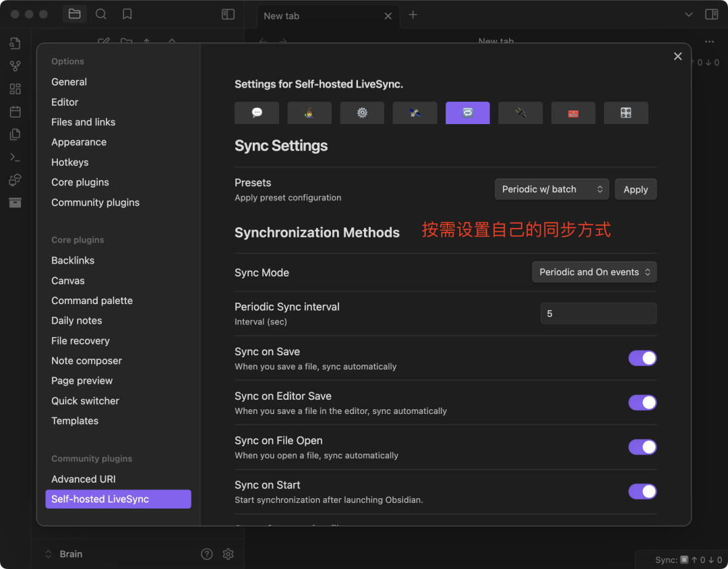The width and height of the screenshot is (728, 569).
Task: Open the bookmarks icon in top bar
Action: [127, 14]
